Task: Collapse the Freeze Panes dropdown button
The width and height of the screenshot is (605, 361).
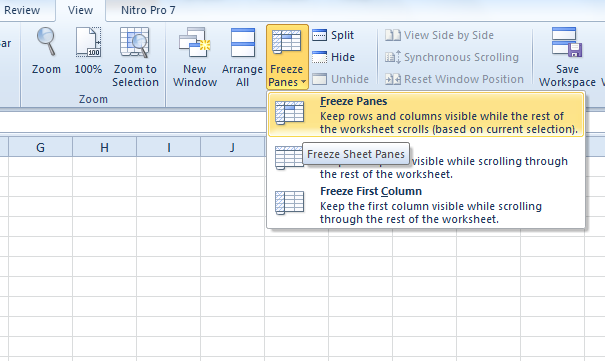Action: point(287,57)
